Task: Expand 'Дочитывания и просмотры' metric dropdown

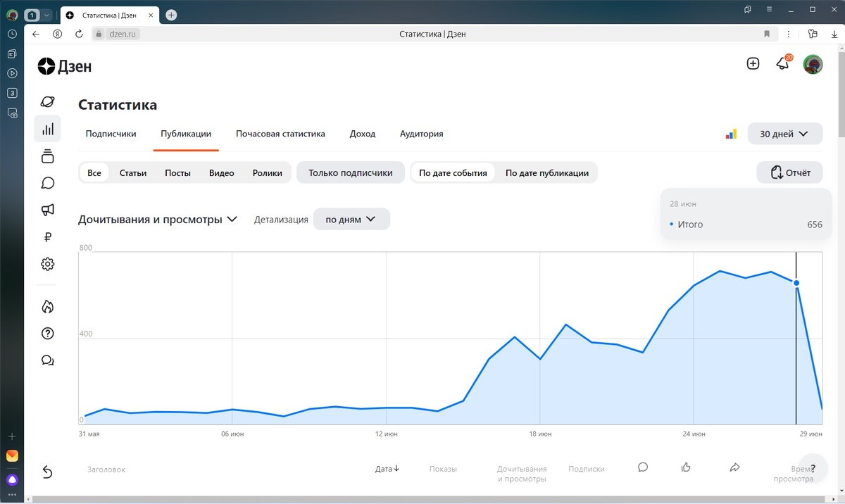Action: click(x=158, y=220)
